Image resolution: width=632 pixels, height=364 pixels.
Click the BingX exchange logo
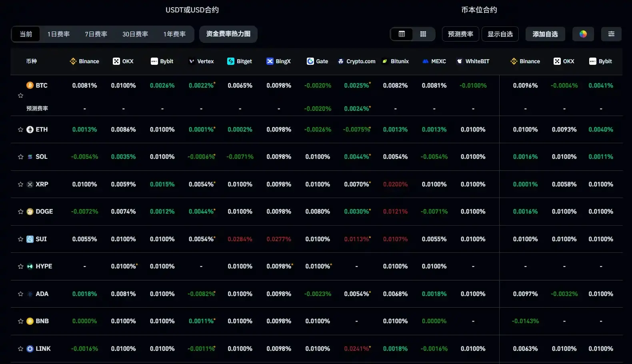(x=270, y=61)
